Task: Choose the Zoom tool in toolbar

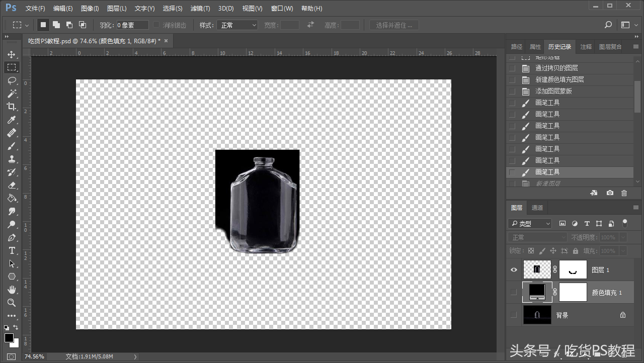Action: point(11,303)
